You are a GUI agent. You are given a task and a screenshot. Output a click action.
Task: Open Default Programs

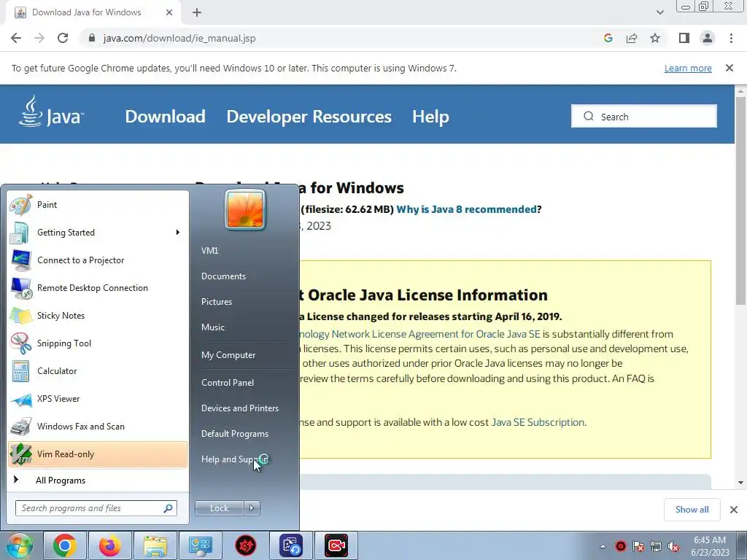click(234, 434)
